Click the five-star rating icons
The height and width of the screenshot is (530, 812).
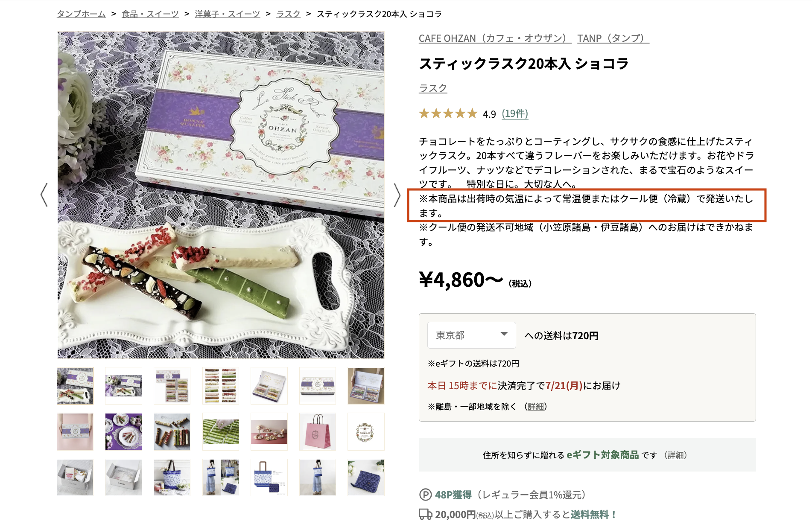pyautogui.click(x=448, y=114)
